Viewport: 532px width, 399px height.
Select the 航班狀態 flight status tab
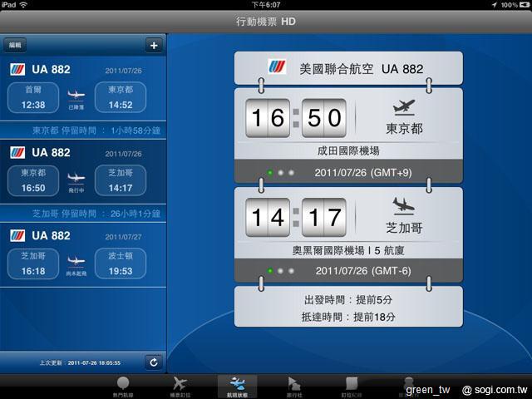click(x=236, y=386)
